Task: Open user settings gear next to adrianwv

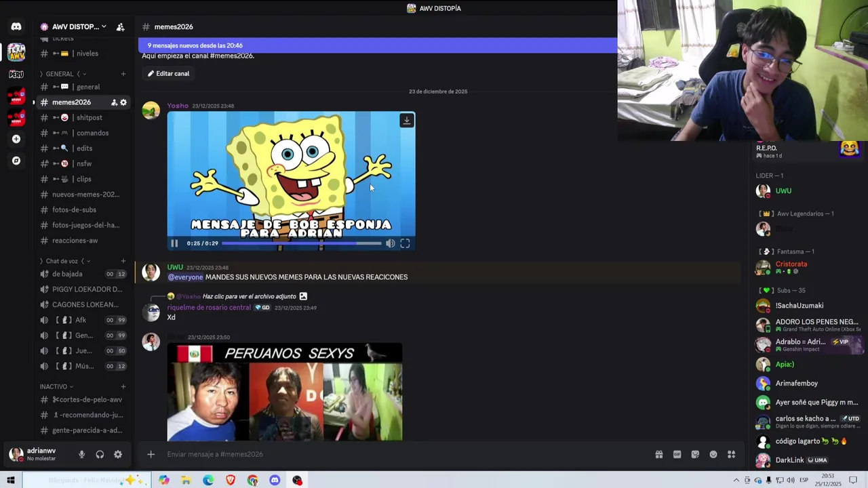Action: point(118,455)
